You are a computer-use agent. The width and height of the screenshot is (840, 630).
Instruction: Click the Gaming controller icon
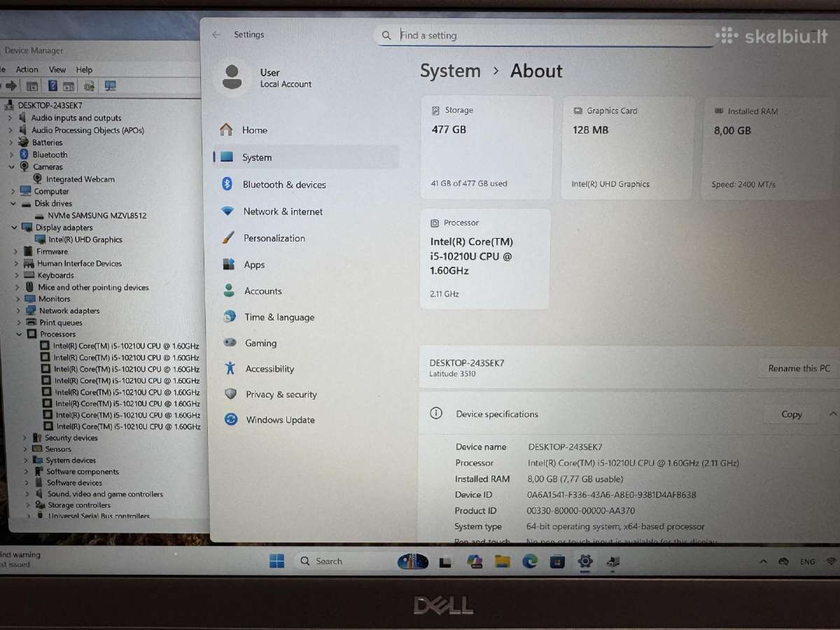[230, 343]
